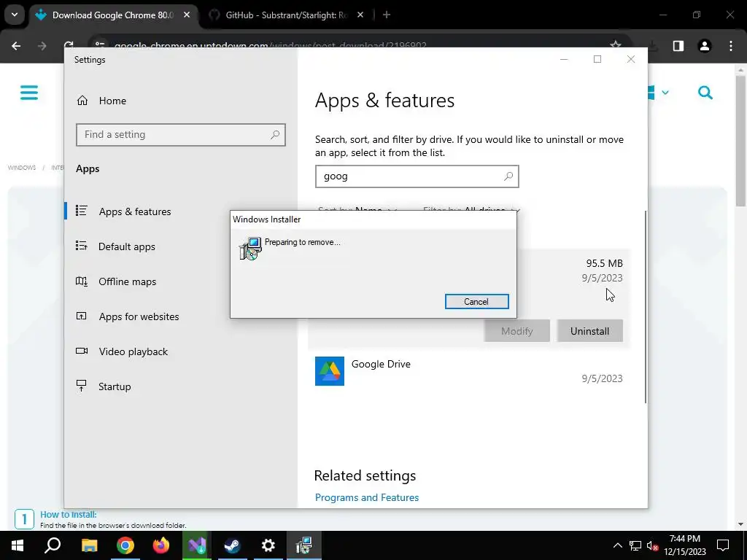
Task: Open Firefox from taskbar
Action: tap(161, 545)
